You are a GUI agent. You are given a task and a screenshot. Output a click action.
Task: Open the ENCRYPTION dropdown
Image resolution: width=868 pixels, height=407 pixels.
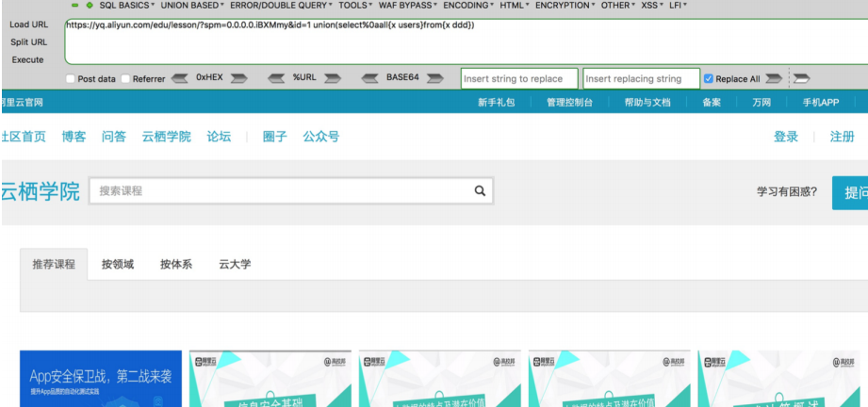point(565,6)
